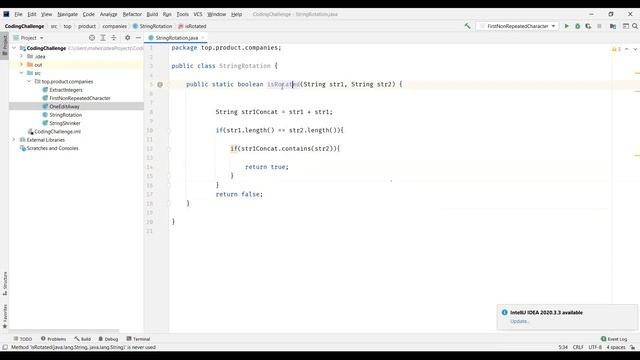Open the Event Log
The height and width of the screenshot is (360, 640).
(x=614, y=339)
